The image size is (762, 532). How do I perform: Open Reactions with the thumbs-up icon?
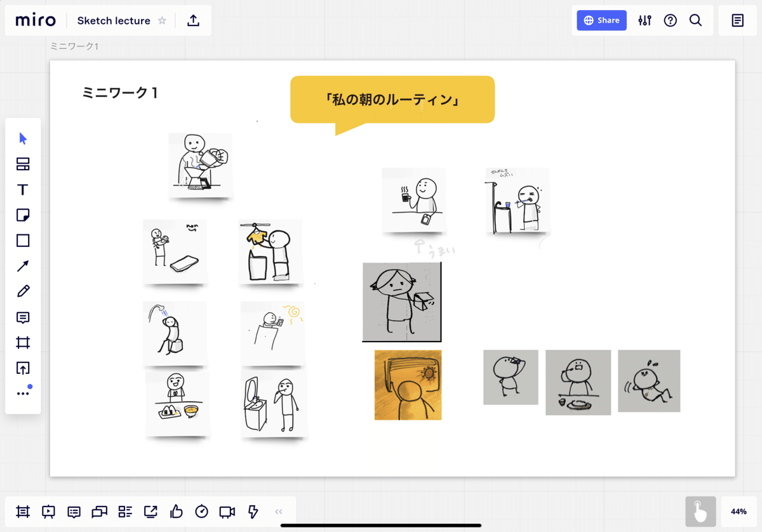(175, 512)
